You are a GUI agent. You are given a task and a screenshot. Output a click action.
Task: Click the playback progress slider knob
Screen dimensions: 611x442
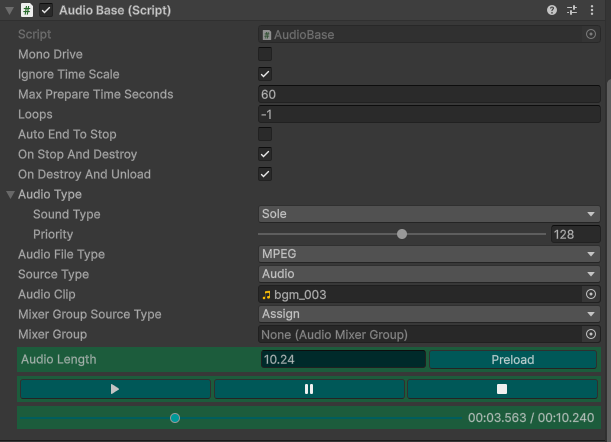175,418
